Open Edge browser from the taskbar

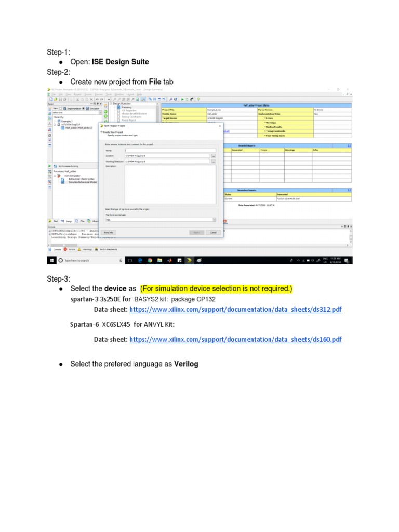pyautogui.click(x=140, y=261)
